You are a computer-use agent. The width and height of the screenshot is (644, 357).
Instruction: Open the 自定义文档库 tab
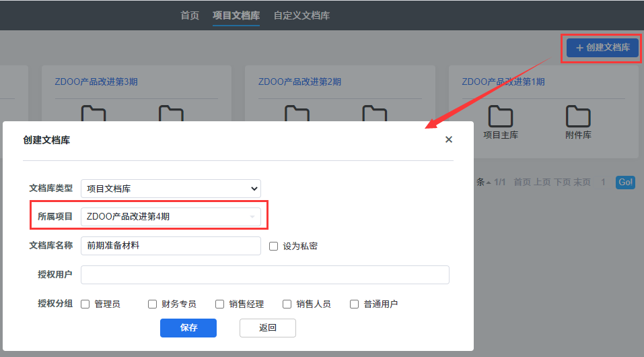tap(301, 15)
